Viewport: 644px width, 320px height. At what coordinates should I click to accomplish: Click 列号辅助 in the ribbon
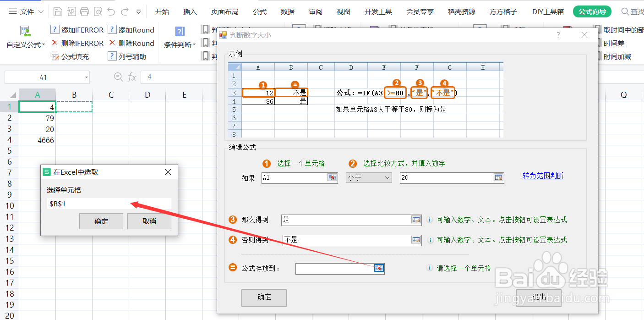(x=127, y=56)
